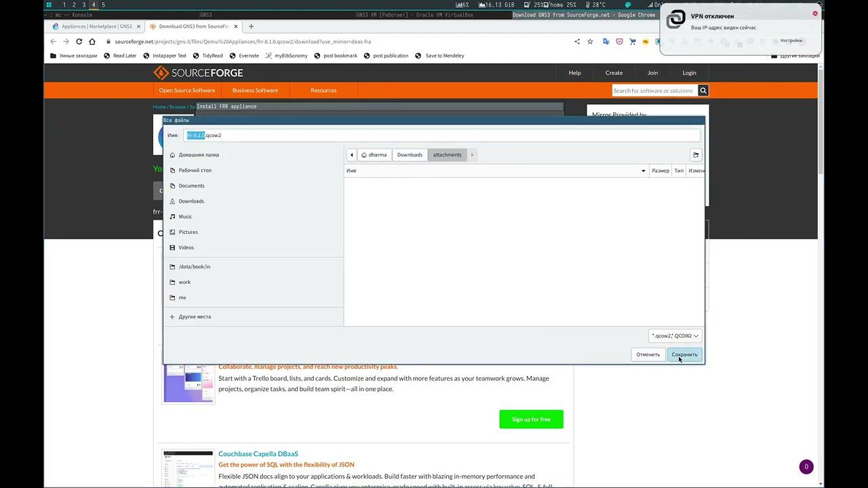868x488 pixels.
Task: Click the shopping cart extension icon
Action: point(633,41)
